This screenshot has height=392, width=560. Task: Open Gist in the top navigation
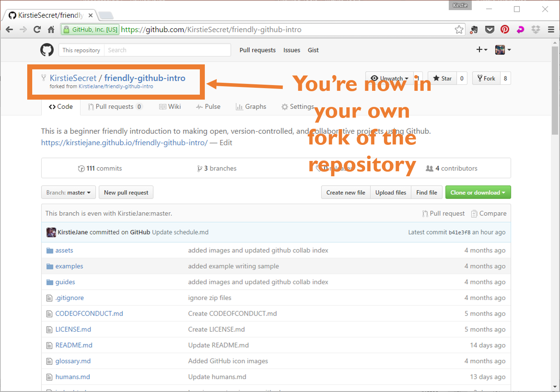click(313, 50)
